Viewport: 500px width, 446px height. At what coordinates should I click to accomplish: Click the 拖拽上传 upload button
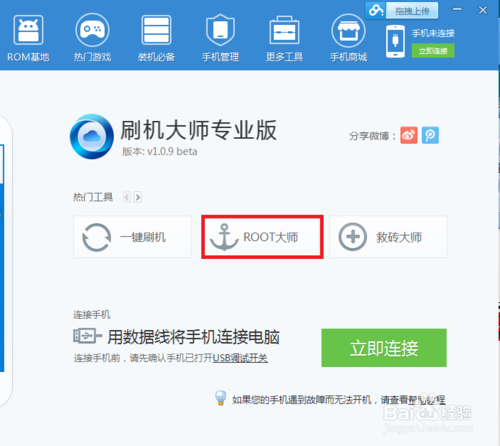point(412,11)
